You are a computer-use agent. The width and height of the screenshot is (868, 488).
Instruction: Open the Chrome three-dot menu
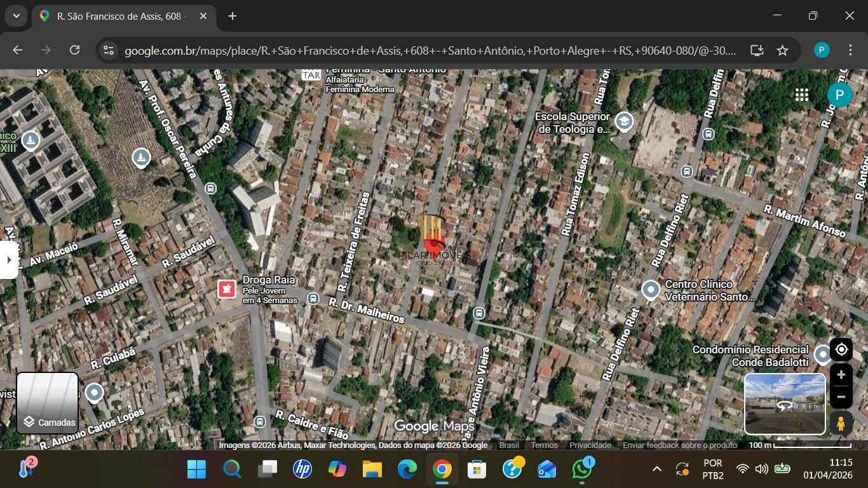click(851, 50)
